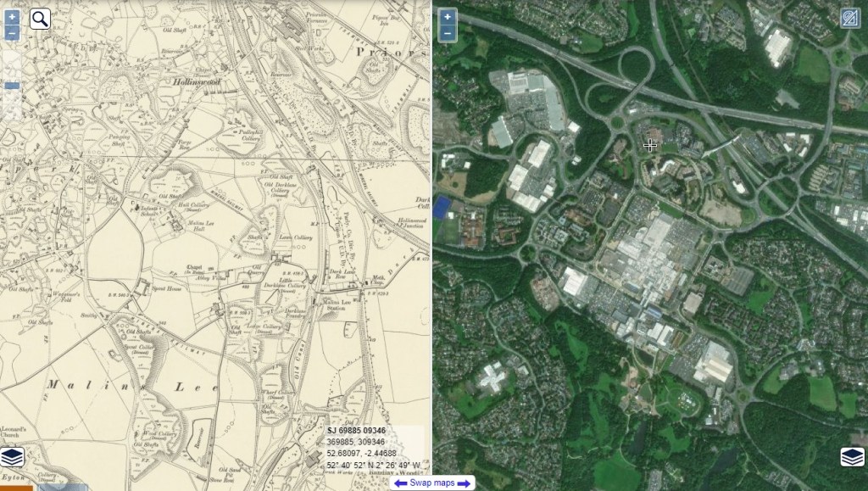Open the magnifier search tool

(x=39, y=19)
